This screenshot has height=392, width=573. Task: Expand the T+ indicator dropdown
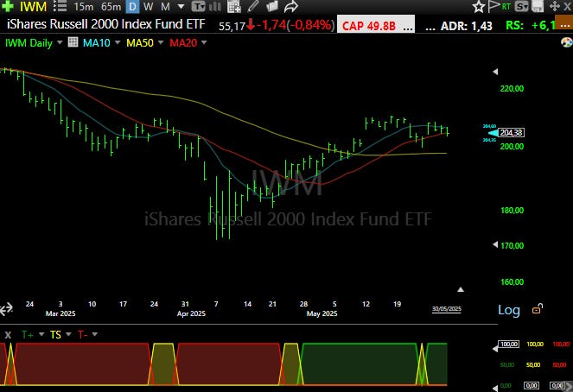tap(41, 334)
